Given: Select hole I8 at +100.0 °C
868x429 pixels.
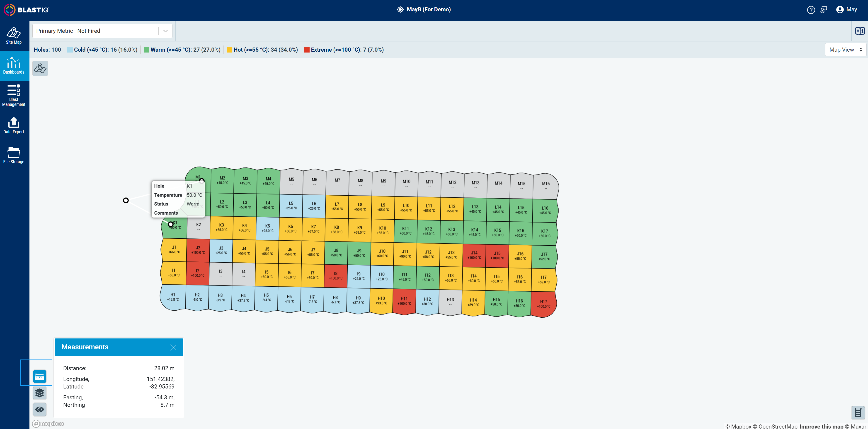Looking at the screenshot, I should (x=336, y=276).
